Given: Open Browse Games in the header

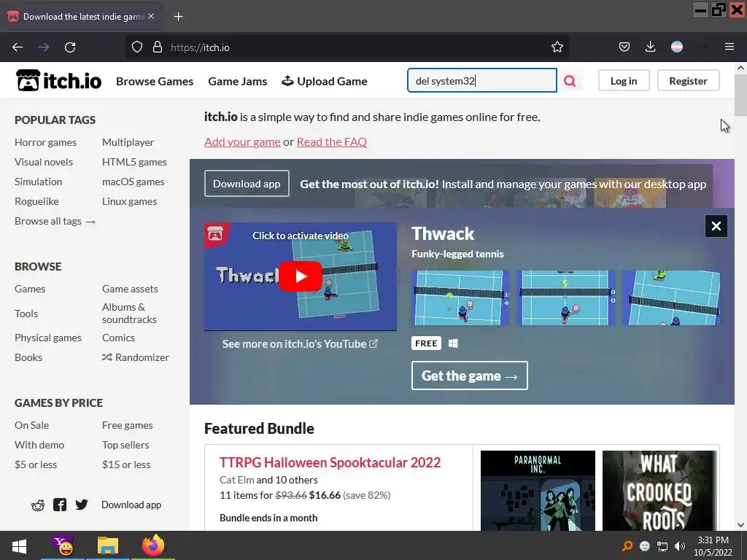Looking at the screenshot, I should click(x=155, y=82).
